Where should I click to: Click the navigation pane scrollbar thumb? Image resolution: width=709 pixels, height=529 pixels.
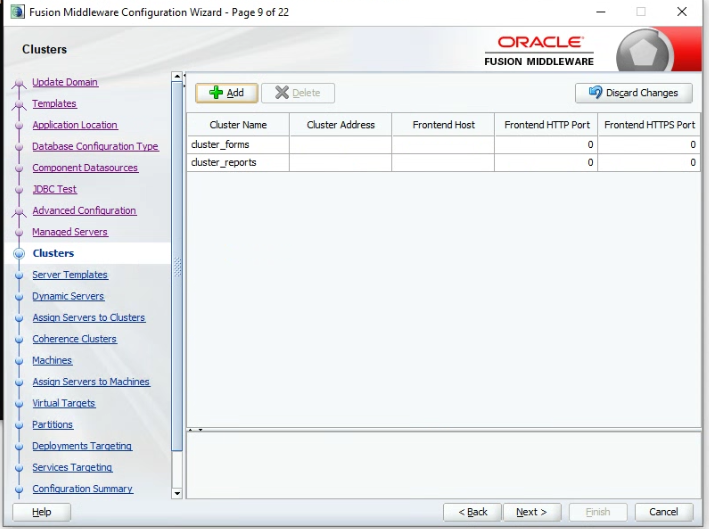tap(177, 266)
